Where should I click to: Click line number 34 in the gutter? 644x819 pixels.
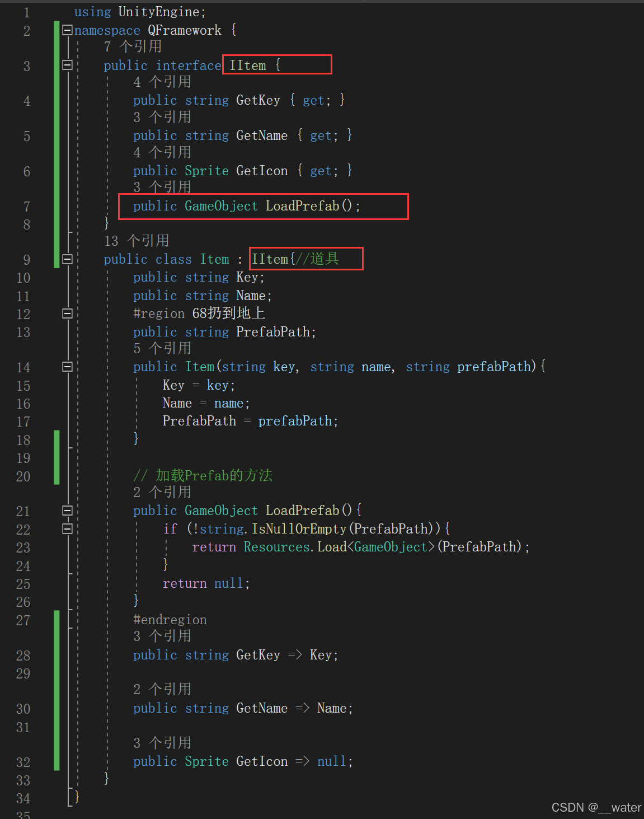pyautogui.click(x=23, y=798)
